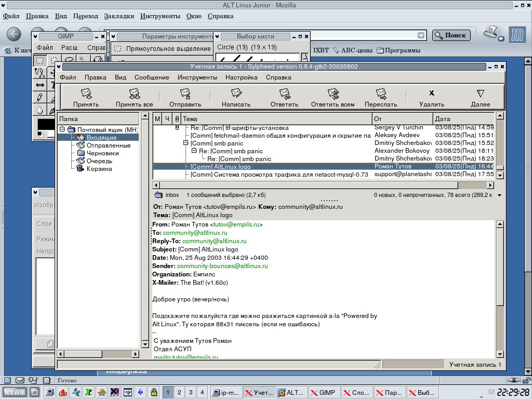Sort messages by Дата column header
The width and height of the screenshot is (532, 399).
click(x=462, y=119)
